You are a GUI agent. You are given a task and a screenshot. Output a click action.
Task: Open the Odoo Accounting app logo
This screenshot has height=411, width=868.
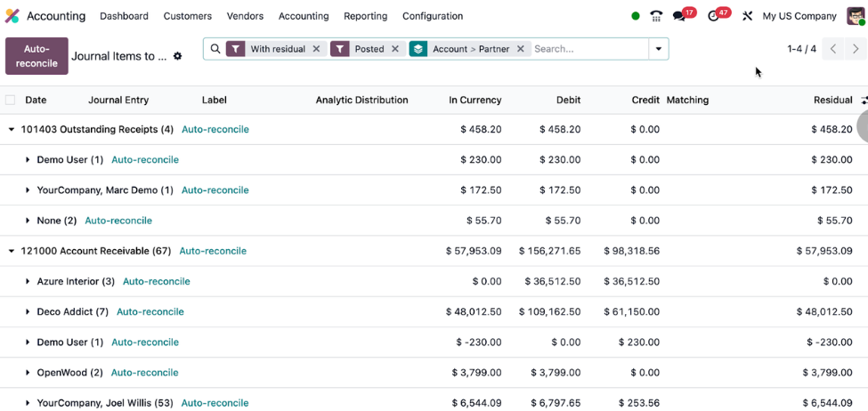pos(12,16)
